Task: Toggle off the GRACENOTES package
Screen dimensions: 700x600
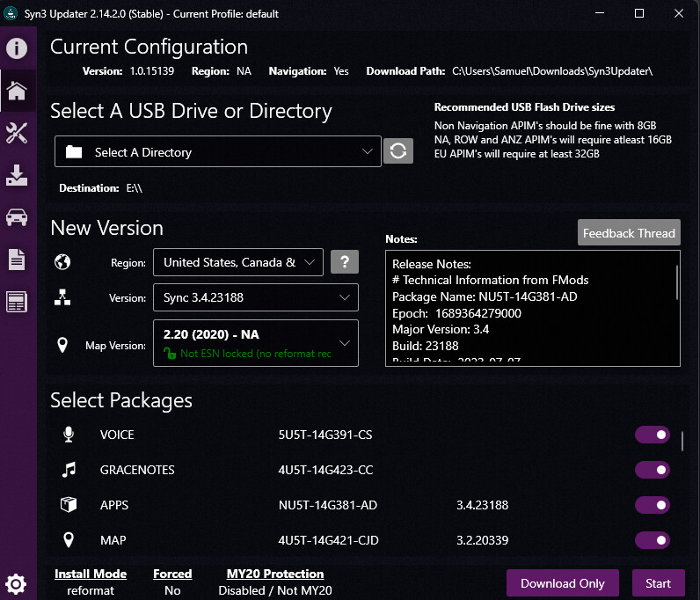Action: pyautogui.click(x=652, y=471)
